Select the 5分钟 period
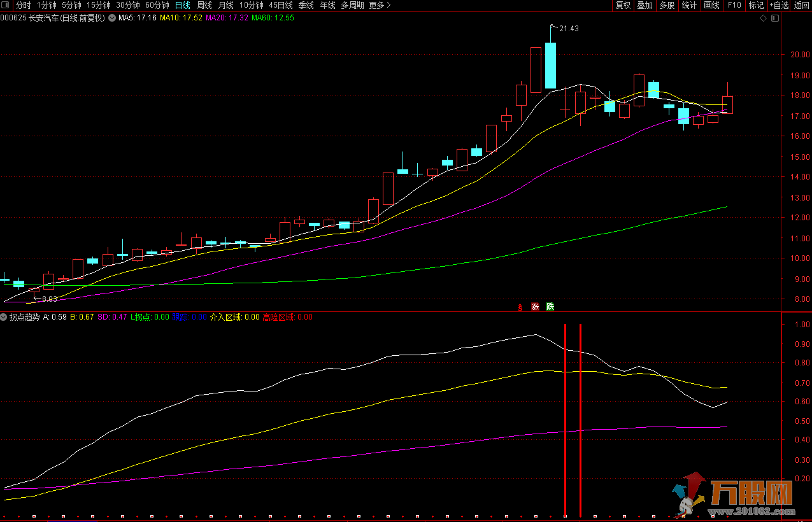Viewport: 812px width, 522px height. point(71,5)
